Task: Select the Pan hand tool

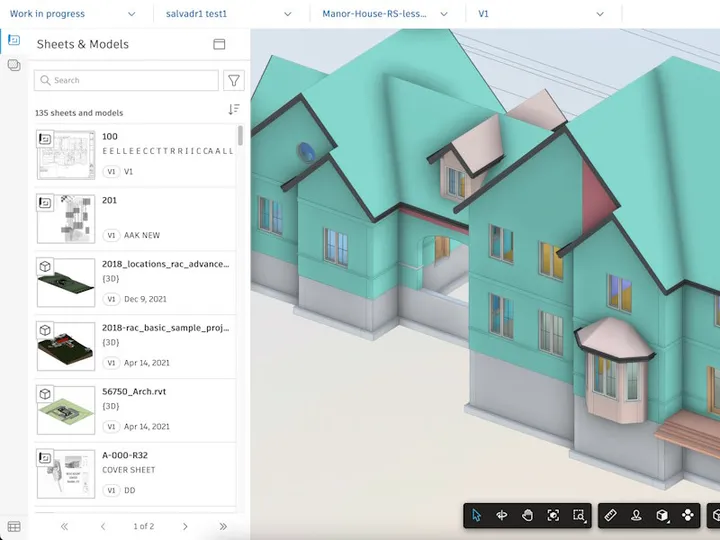Action: 528,515
